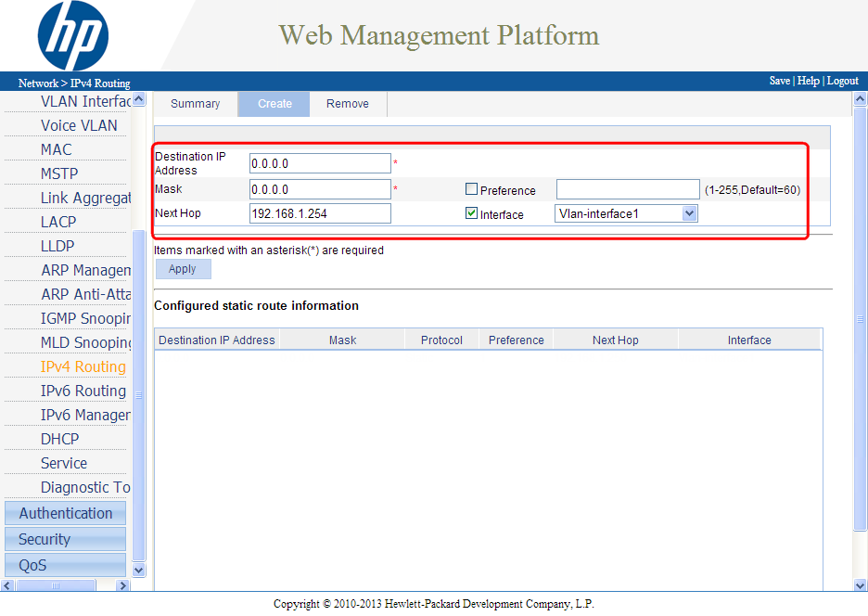This screenshot has height=616, width=868.
Task: Click the Preference value field
Action: [628, 189]
